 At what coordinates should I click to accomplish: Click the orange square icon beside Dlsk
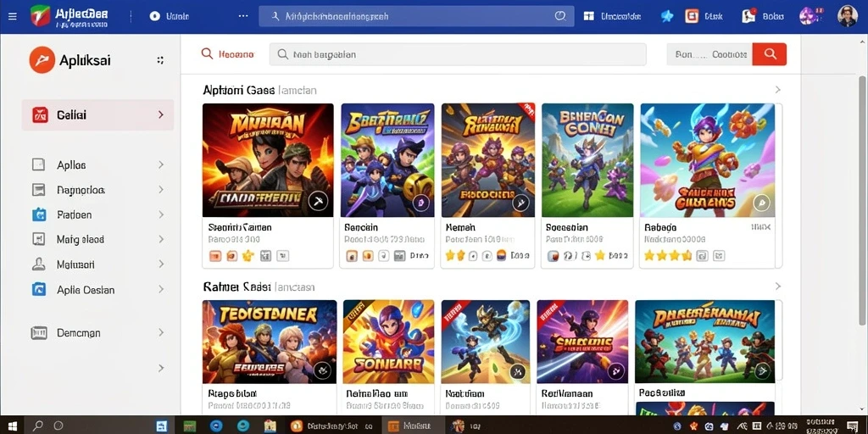(692, 16)
